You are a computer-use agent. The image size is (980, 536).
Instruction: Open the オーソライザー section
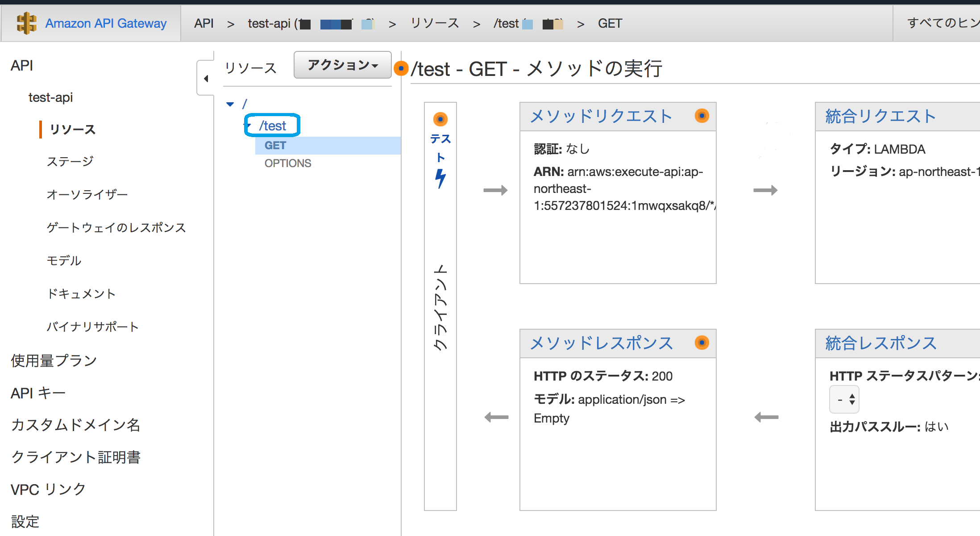pyautogui.click(x=87, y=194)
